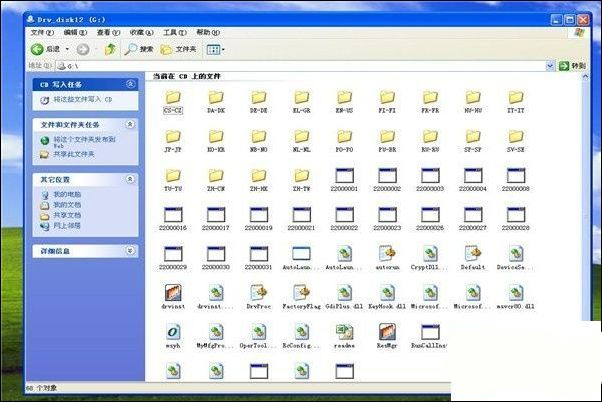Select the drvinst application icon
The width and height of the screenshot is (602, 402).
point(173,298)
